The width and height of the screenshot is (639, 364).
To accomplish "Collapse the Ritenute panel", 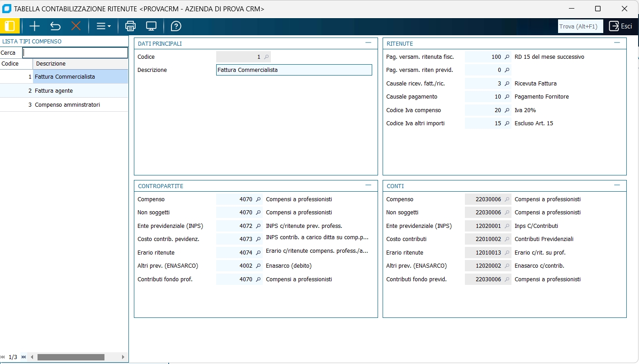I will [x=617, y=43].
